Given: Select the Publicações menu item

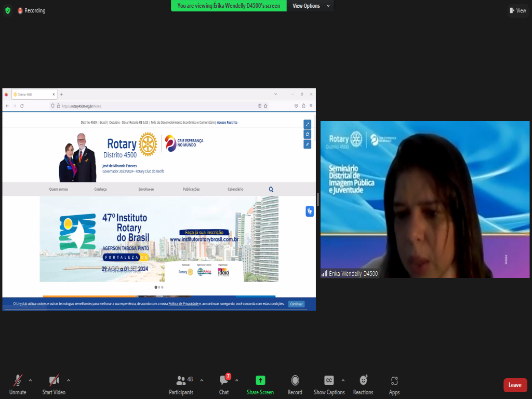Looking at the screenshot, I should pyautogui.click(x=191, y=190).
